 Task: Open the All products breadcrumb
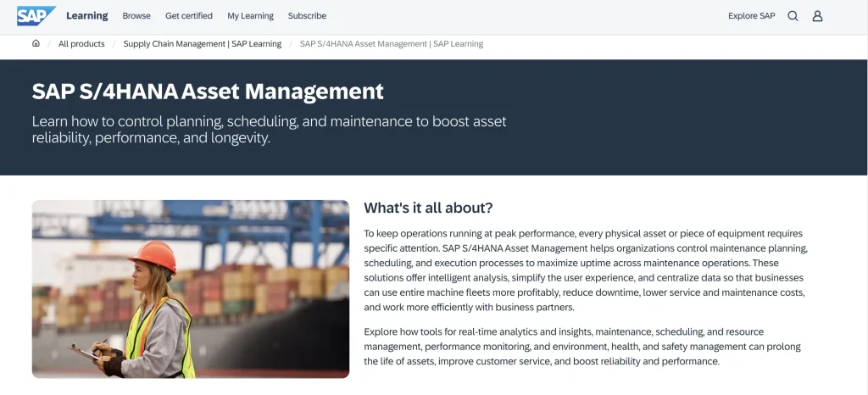[81, 44]
